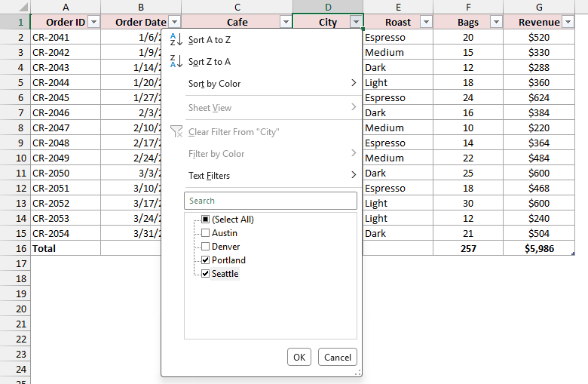The image size is (588, 384).
Task: Uncheck the Seattle checkbox
Action: 206,273
